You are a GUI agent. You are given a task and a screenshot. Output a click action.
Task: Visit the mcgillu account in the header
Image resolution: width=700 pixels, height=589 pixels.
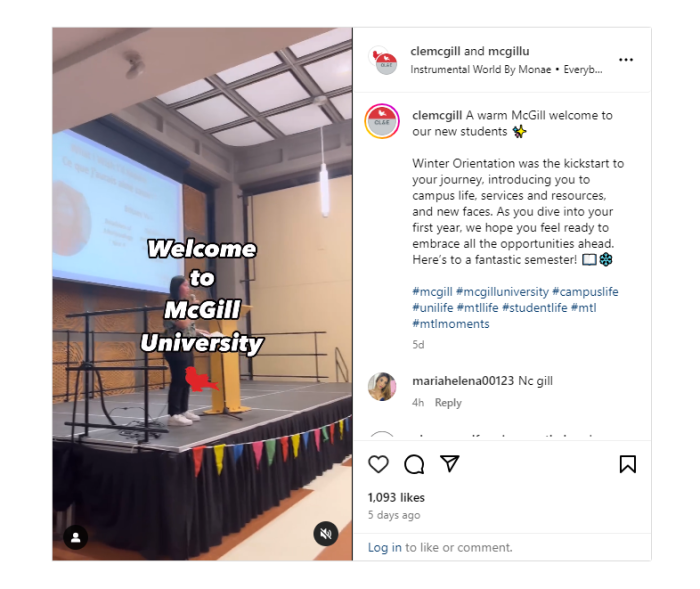point(508,51)
